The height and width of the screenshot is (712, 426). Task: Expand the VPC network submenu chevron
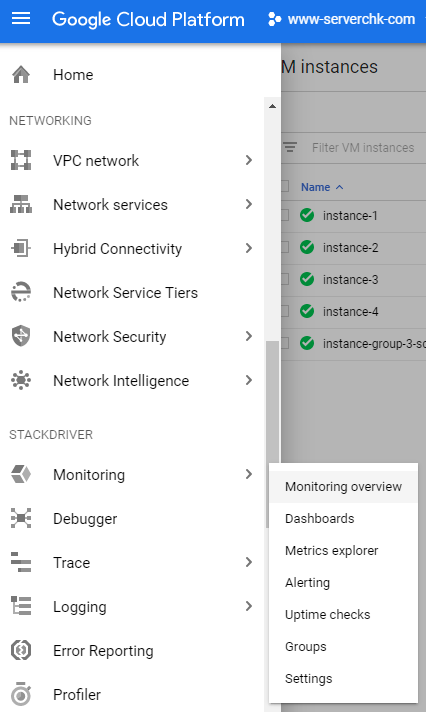click(248, 160)
